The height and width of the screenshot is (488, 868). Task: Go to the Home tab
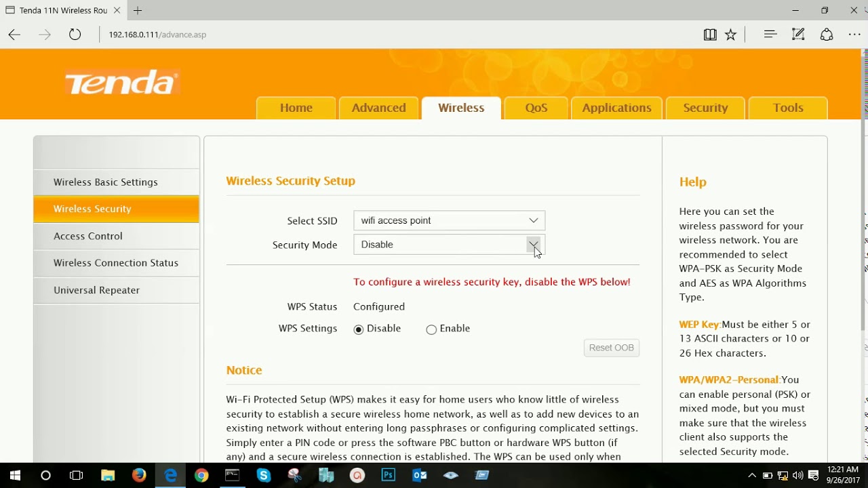coord(296,108)
